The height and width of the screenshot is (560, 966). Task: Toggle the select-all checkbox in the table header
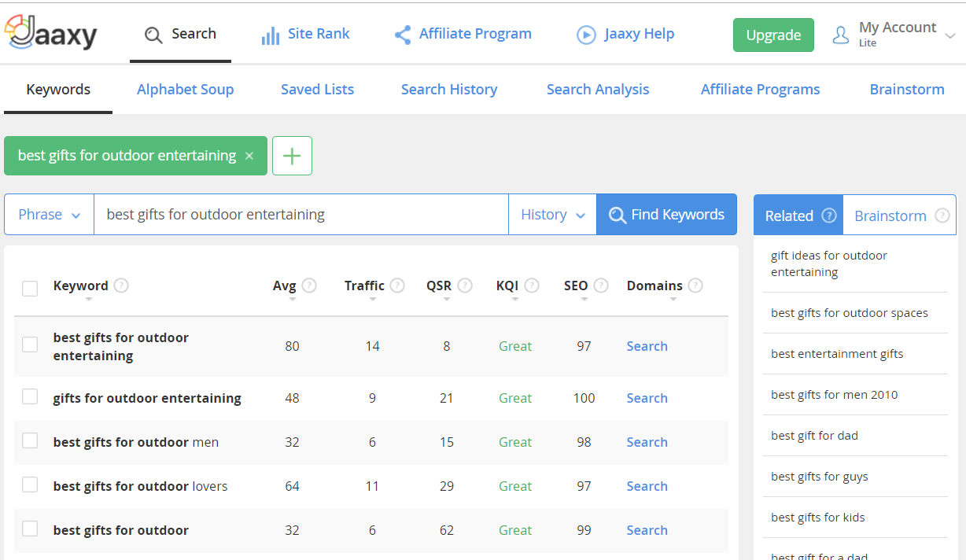tap(30, 289)
